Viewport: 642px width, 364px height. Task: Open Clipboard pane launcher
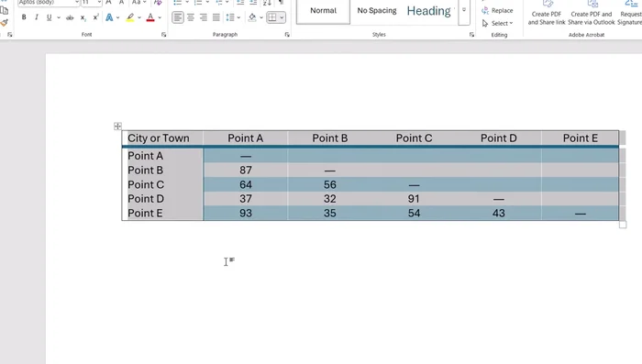click(10, 35)
